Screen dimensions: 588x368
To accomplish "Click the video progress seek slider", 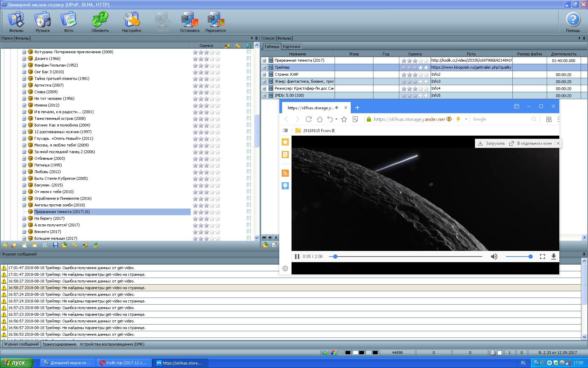I will (406, 257).
